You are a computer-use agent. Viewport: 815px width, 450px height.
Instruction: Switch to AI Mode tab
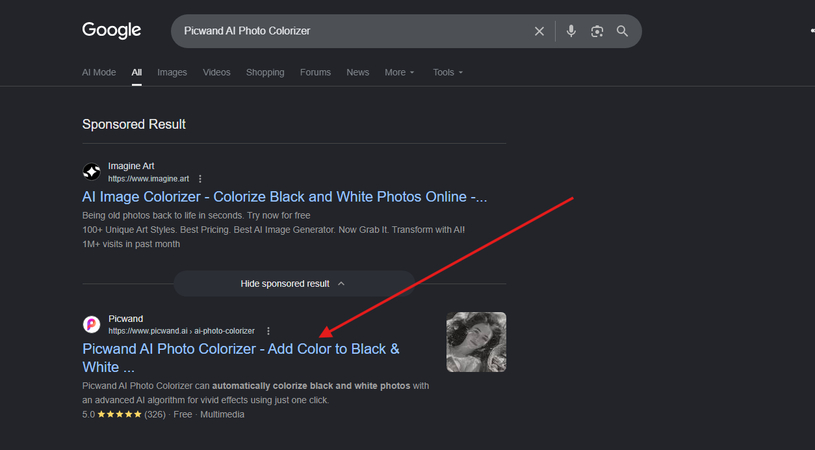click(99, 72)
